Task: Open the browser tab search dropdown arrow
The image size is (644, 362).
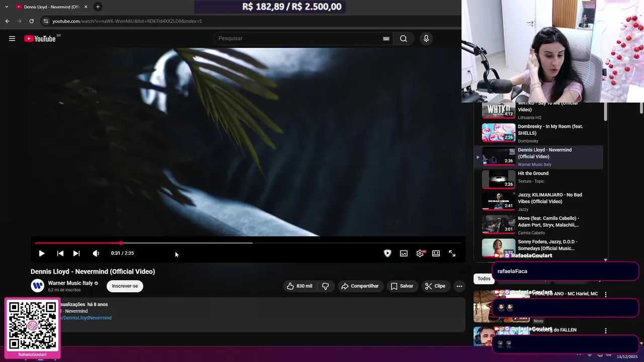Action: coord(7,7)
